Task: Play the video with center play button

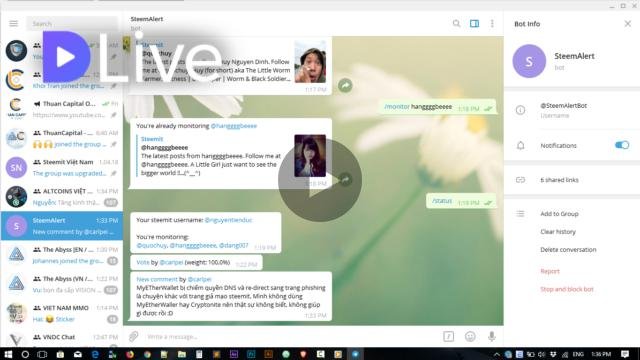Action: pyautogui.click(x=320, y=180)
